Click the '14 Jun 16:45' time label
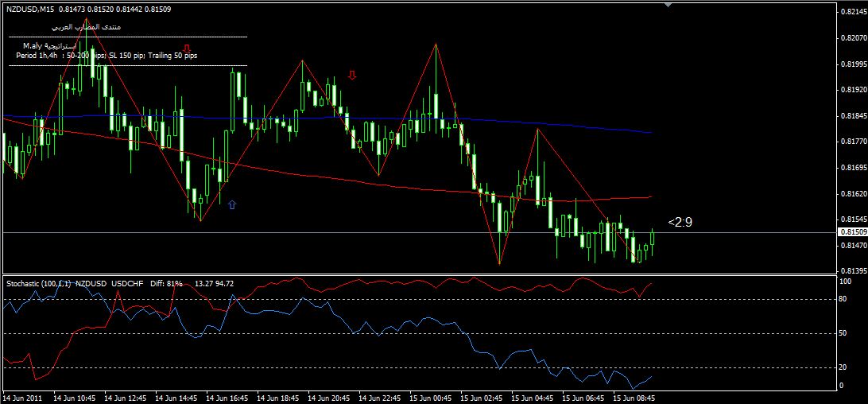This screenshot has height=404, width=868. [x=227, y=398]
